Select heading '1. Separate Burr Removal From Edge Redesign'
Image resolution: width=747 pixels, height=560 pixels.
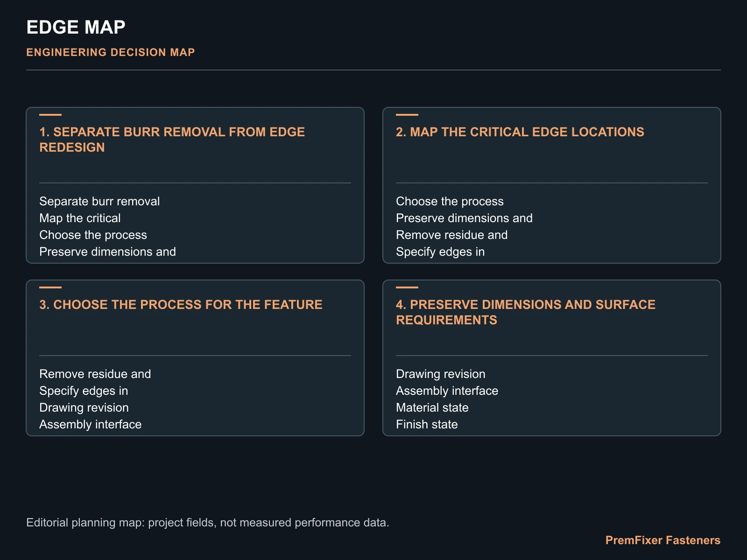(x=172, y=140)
